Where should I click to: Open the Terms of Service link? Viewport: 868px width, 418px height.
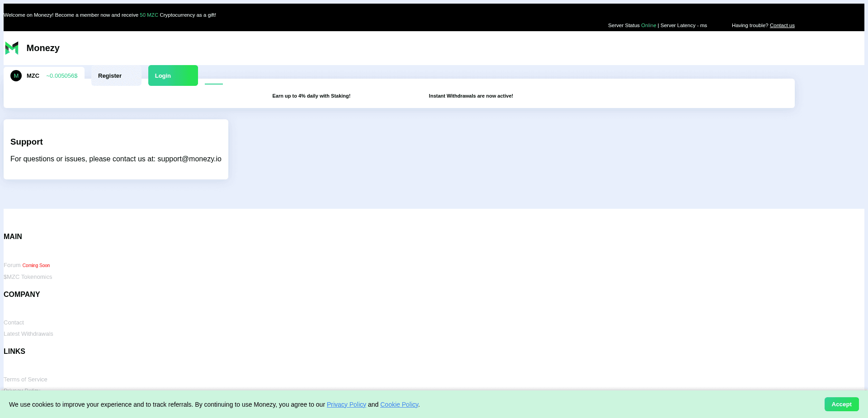coord(25,379)
